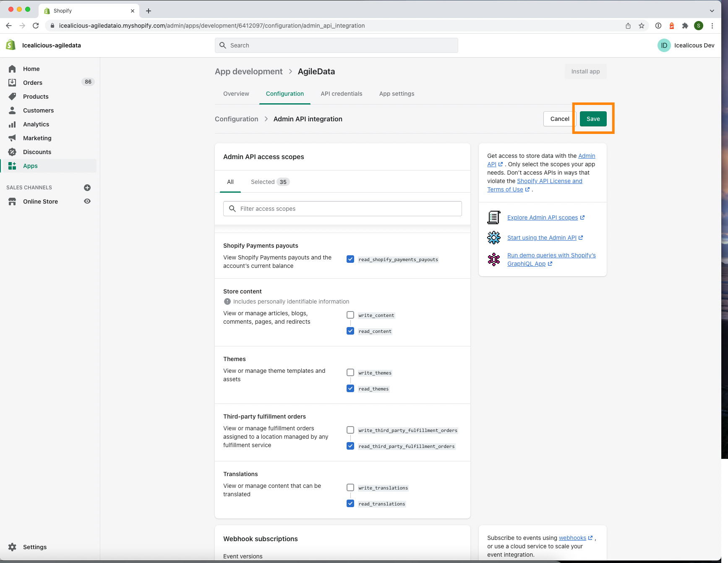Image resolution: width=728 pixels, height=563 pixels.
Task: Open the App settings tab
Action: click(x=397, y=94)
